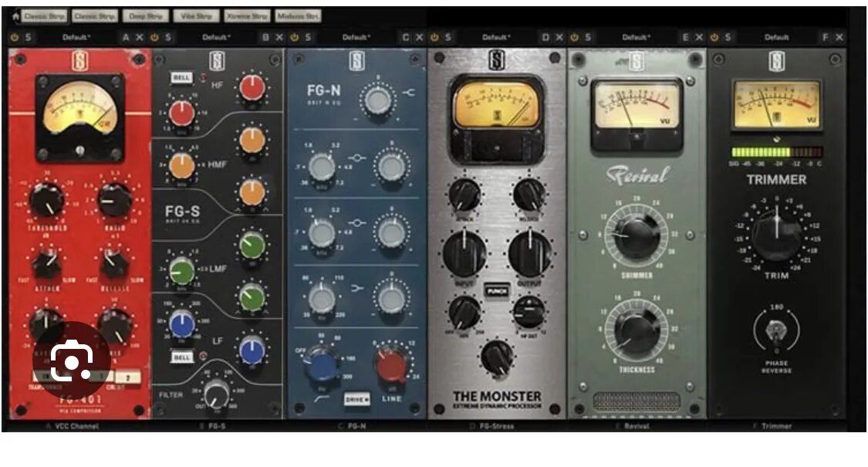Viewport: 868px width, 467px height.
Task: Load the Vibe Strip preset
Action: [x=197, y=16]
